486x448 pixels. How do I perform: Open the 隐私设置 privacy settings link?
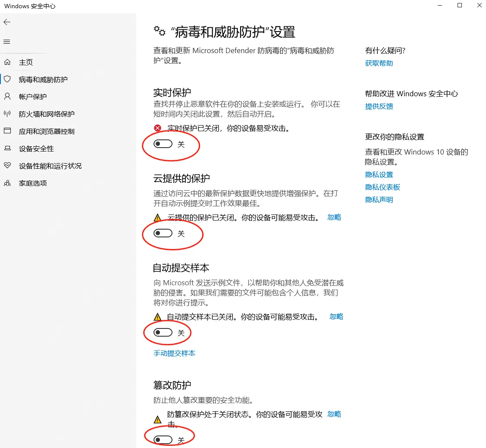pos(379,174)
